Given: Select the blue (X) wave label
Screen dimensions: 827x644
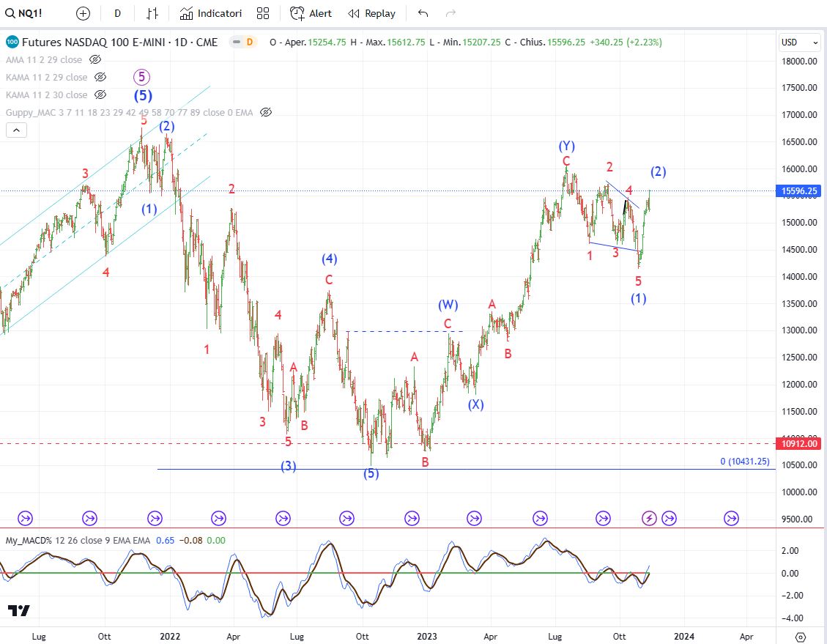Looking at the screenshot, I should point(475,404).
